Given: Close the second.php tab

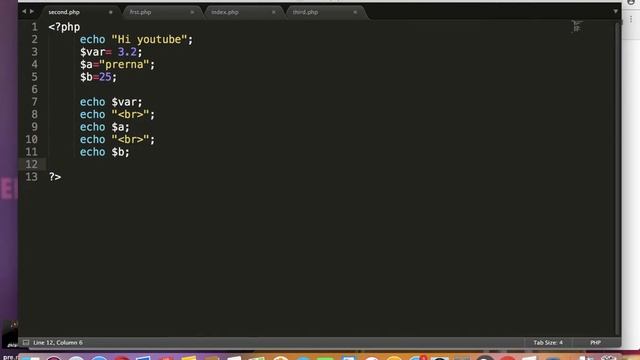Looking at the screenshot, I should tap(111, 12).
